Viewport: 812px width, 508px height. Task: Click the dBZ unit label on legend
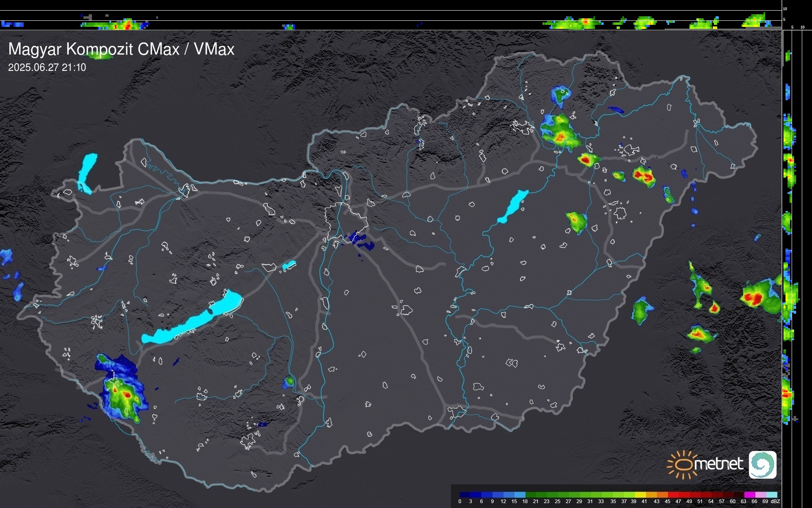click(775, 501)
